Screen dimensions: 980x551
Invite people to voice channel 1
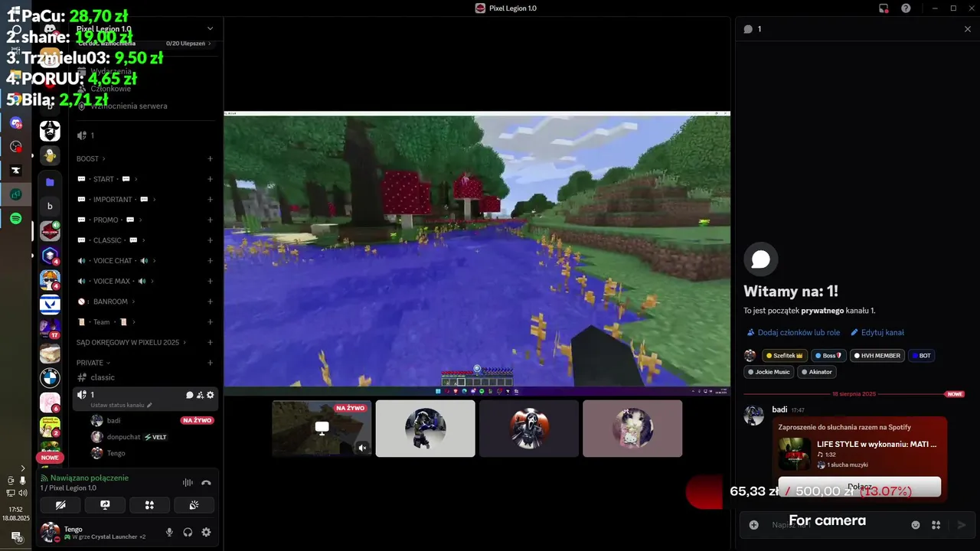point(200,395)
